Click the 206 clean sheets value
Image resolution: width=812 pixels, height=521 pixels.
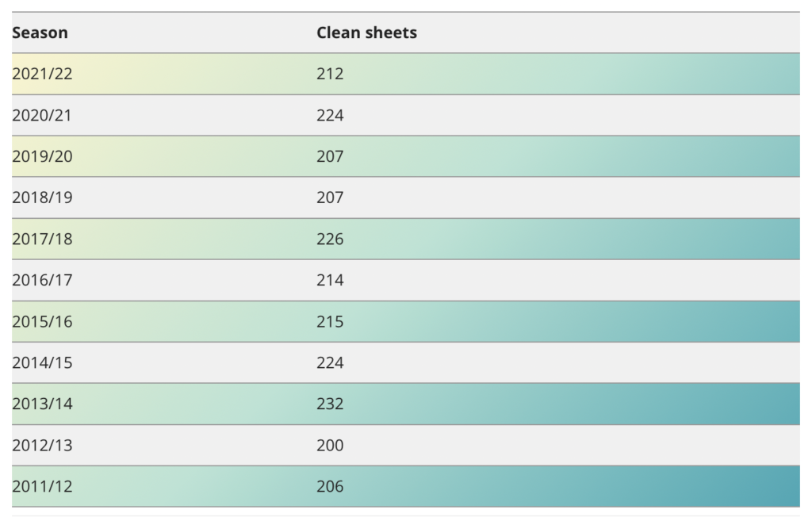(330, 486)
